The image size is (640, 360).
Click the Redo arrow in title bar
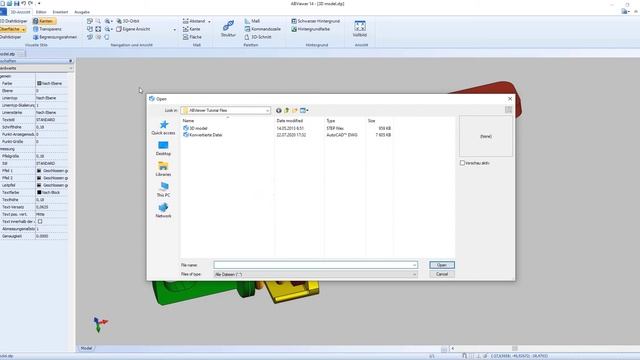31,3
